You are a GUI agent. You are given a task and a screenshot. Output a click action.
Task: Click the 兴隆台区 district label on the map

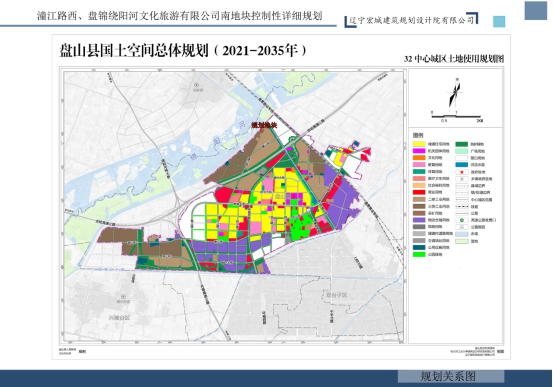coord(119,317)
